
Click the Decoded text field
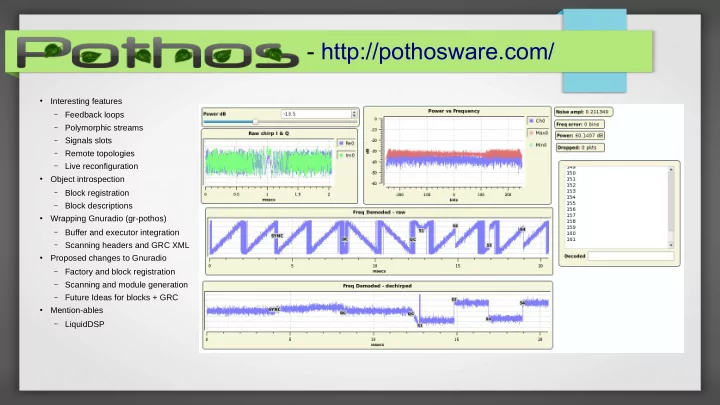tap(631, 256)
